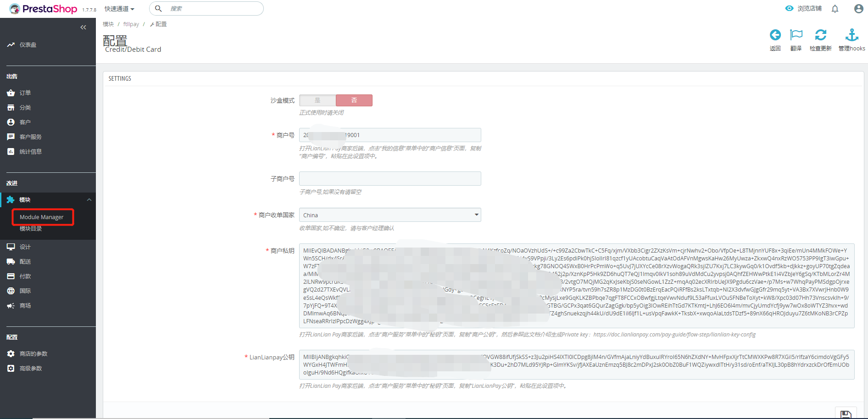Click the 管理hooks anchor button
Image resolution: width=868 pixels, height=419 pixels.
(x=852, y=40)
